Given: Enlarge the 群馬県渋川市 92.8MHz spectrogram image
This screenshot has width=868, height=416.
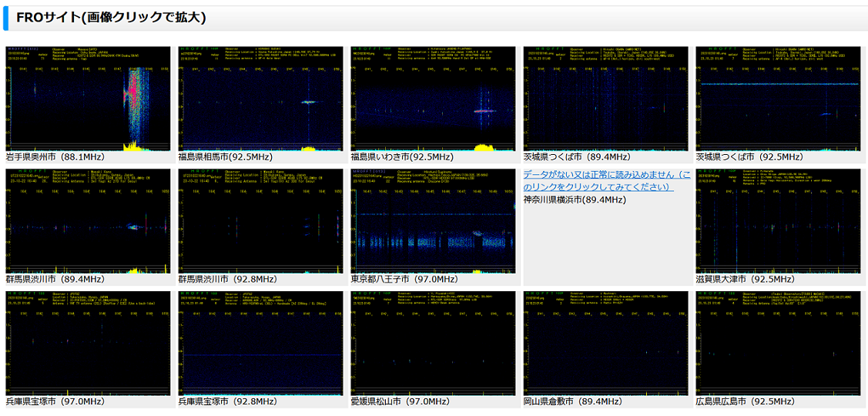Looking at the screenshot, I should coord(260,221).
